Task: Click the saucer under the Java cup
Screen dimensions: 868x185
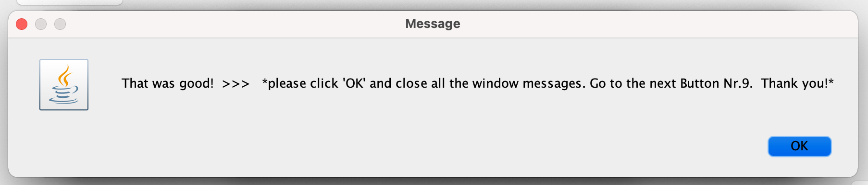Action: coord(63,100)
